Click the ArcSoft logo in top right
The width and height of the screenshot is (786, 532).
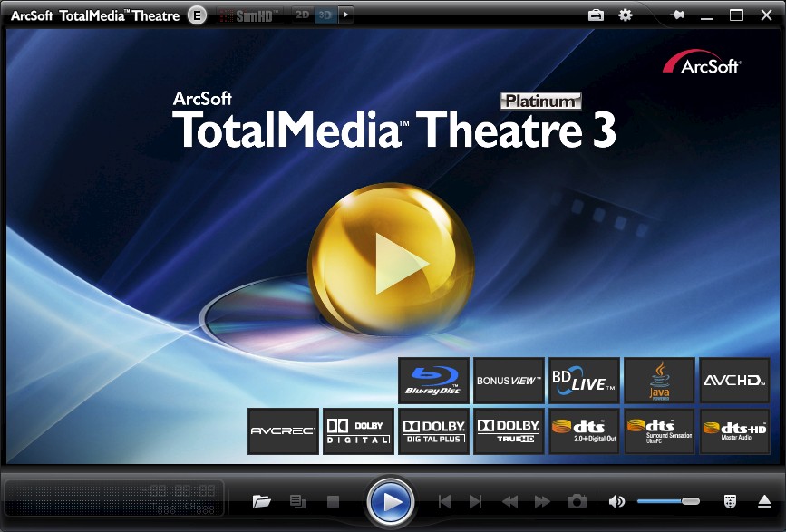702,63
